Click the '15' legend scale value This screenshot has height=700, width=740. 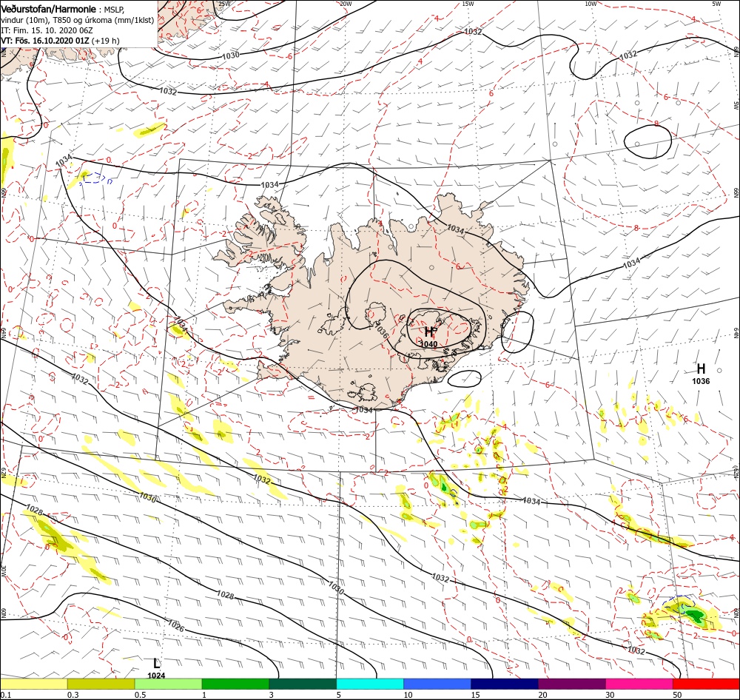click(x=476, y=695)
